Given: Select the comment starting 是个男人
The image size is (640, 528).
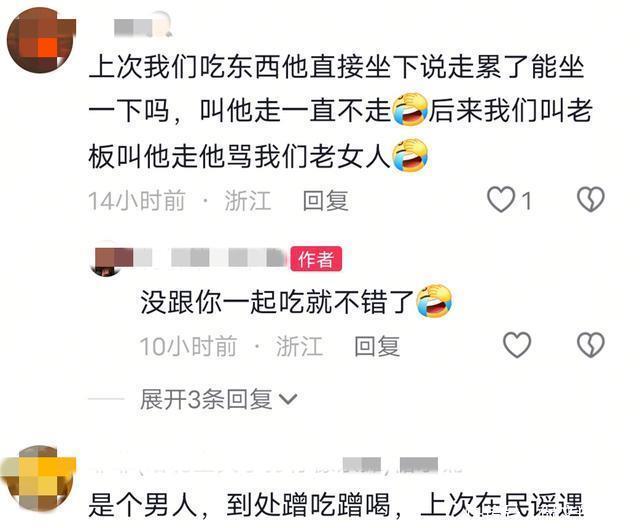Looking at the screenshot, I should [336, 505].
